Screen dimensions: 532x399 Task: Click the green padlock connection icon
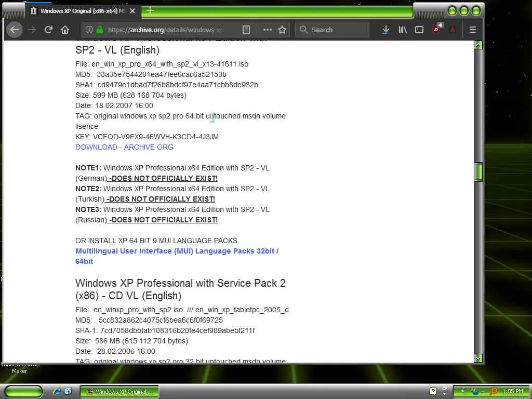(x=100, y=30)
